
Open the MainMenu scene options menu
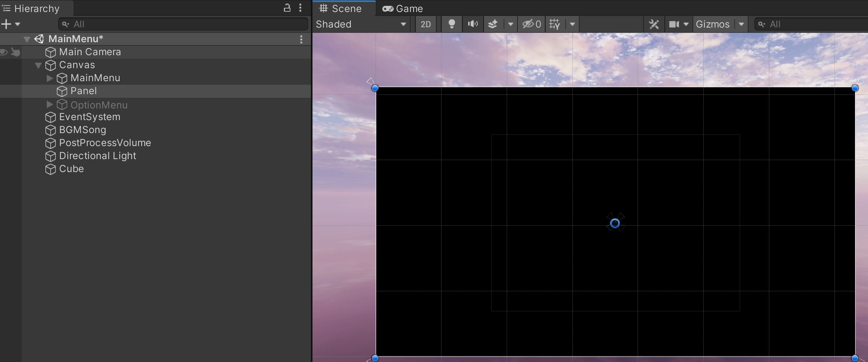(x=301, y=39)
